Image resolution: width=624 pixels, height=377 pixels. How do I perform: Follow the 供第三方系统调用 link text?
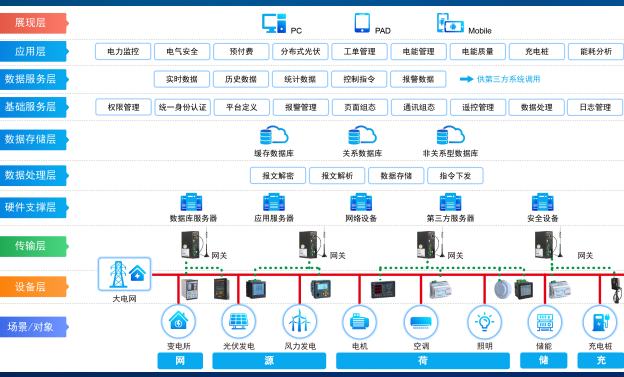click(x=508, y=79)
